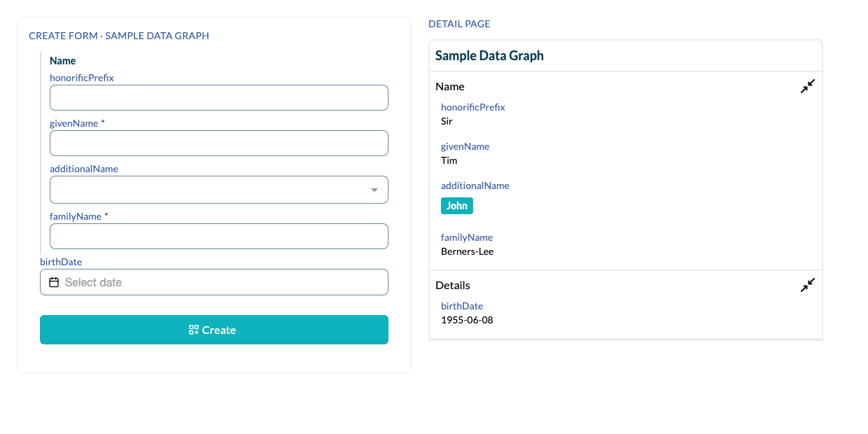Image resolution: width=868 pixels, height=434 pixels.
Task: Focus the familyName input field
Action: click(219, 236)
